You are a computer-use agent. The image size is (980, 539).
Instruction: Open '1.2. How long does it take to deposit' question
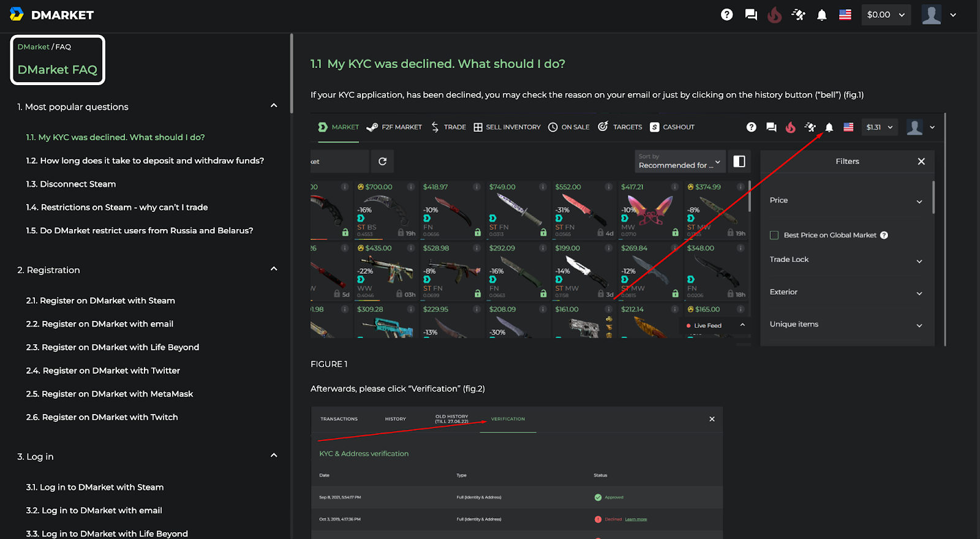tap(145, 160)
